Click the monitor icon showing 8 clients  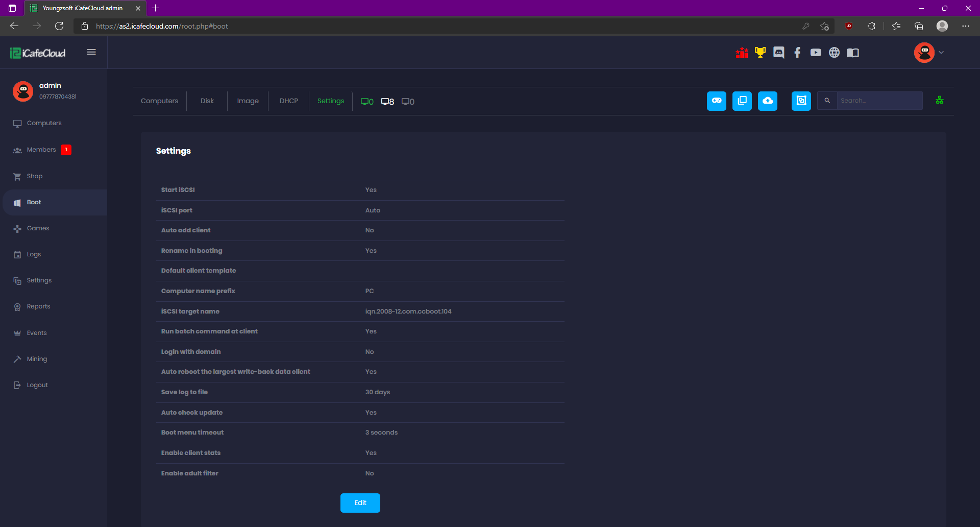click(387, 101)
